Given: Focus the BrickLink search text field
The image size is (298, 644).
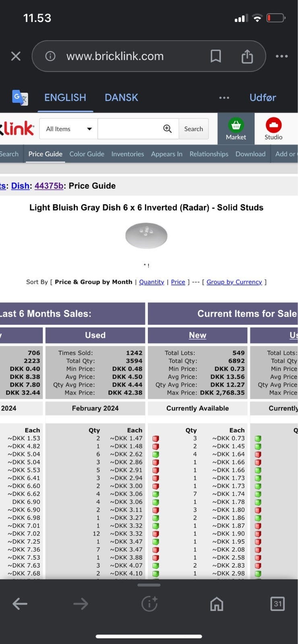Looking at the screenshot, I should tap(129, 129).
